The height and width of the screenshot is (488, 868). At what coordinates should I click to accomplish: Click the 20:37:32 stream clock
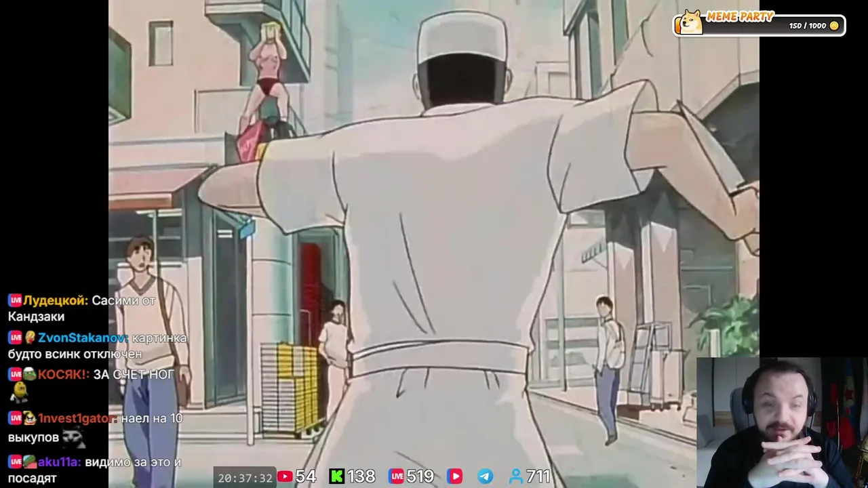[245, 478]
